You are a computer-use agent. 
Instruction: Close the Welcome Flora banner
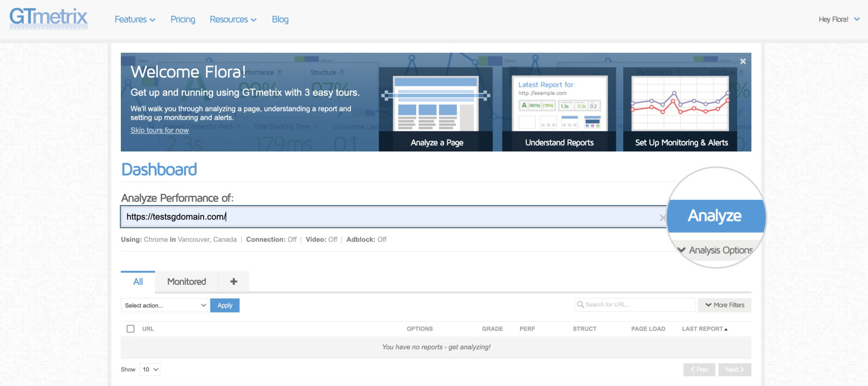pyautogui.click(x=742, y=61)
